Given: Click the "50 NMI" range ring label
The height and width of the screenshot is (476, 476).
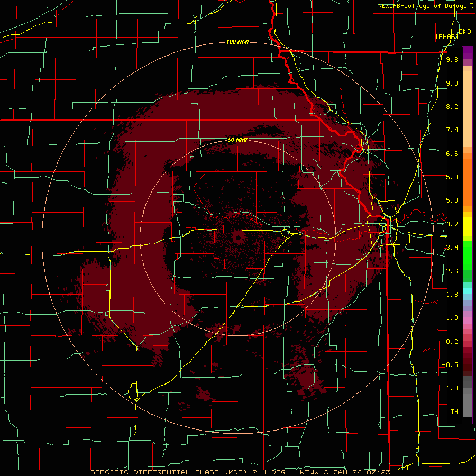Looking at the screenshot, I should (237, 140).
